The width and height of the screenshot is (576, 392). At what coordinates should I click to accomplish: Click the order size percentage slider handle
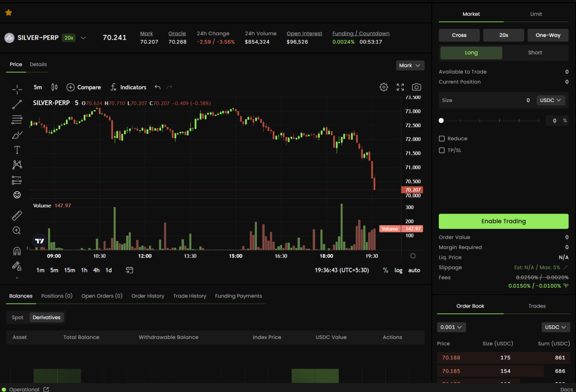[x=441, y=120]
